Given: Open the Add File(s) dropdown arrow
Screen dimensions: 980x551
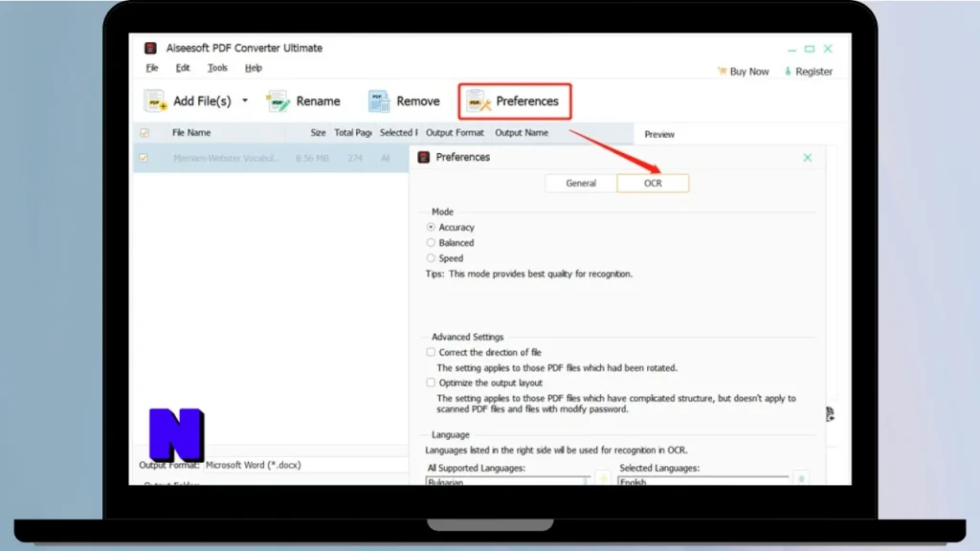Looking at the screenshot, I should 245,99.
